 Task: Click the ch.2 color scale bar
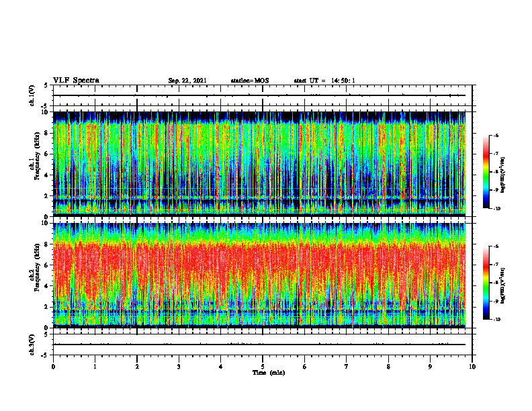486,283
